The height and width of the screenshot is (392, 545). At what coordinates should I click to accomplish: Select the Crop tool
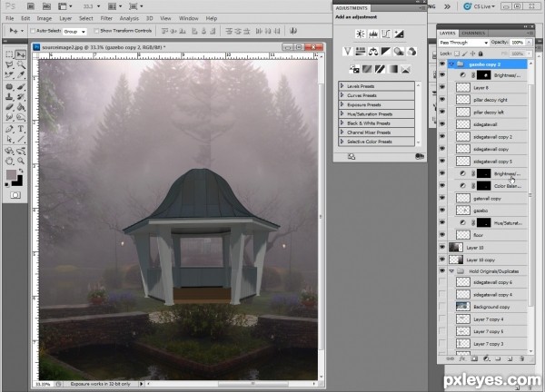9,74
